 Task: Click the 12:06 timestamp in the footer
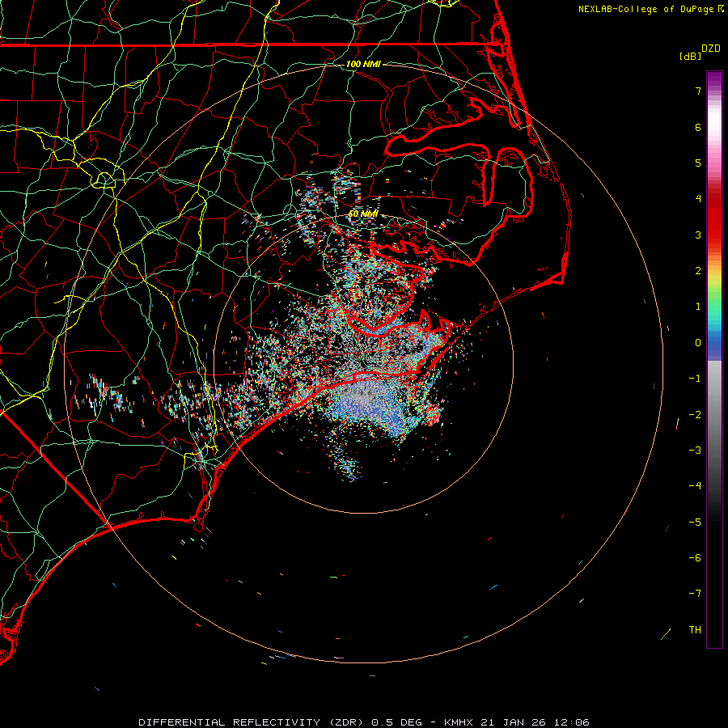(x=573, y=722)
